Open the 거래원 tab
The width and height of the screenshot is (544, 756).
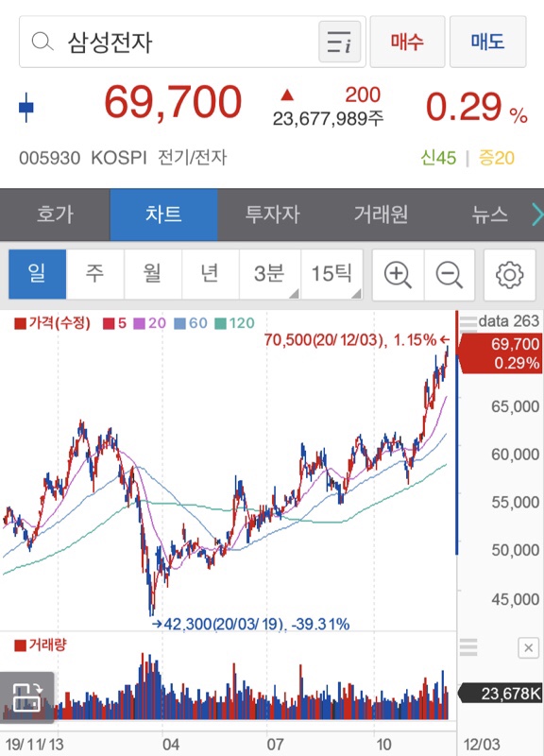381,215
